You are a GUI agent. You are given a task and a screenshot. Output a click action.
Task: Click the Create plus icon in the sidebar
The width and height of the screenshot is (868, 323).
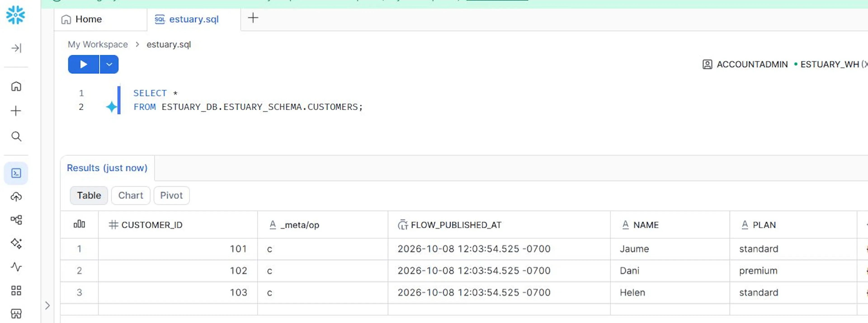coord(16,111)
